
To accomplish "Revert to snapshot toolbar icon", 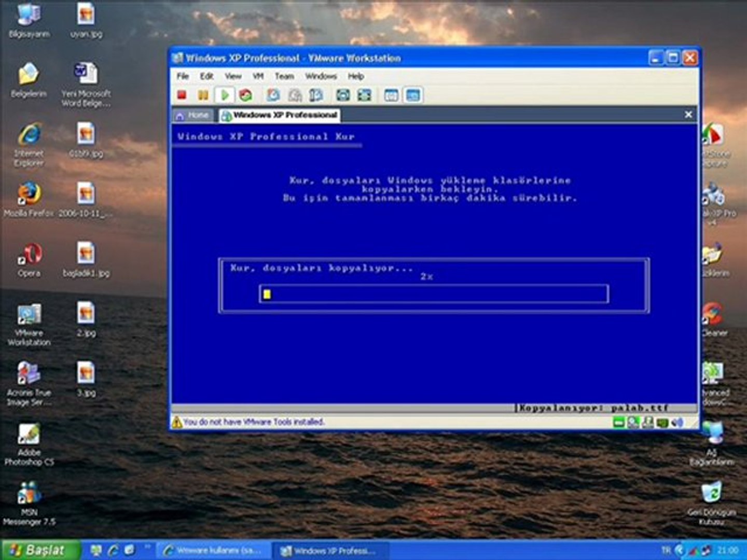I will click(295, 95).
